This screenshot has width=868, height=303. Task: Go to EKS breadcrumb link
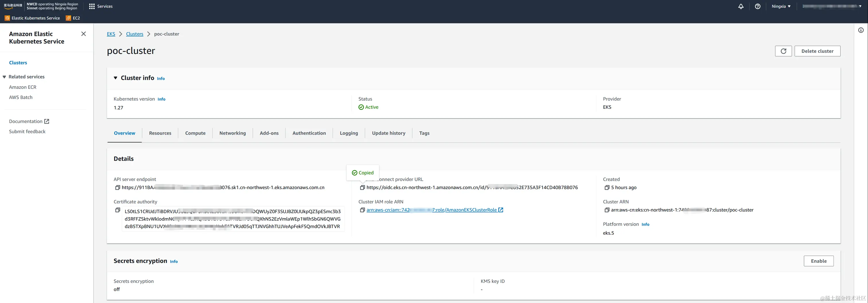(111, 34)
